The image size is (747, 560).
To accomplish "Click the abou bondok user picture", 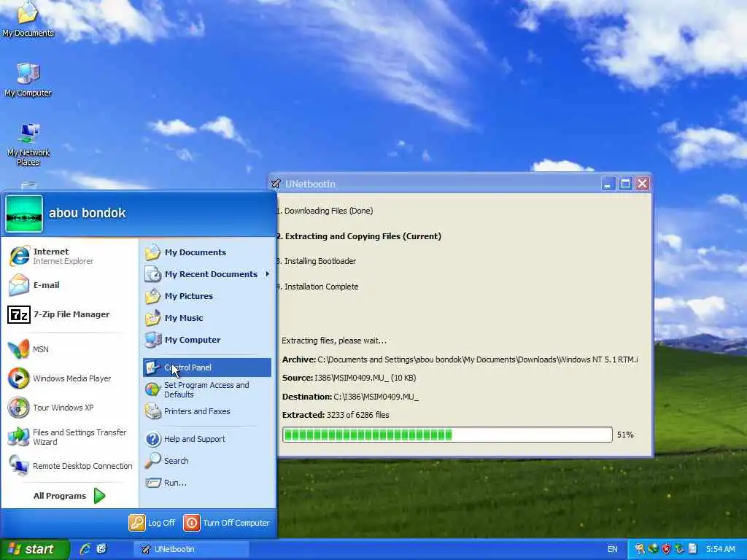I will click(x=24, y=214).
